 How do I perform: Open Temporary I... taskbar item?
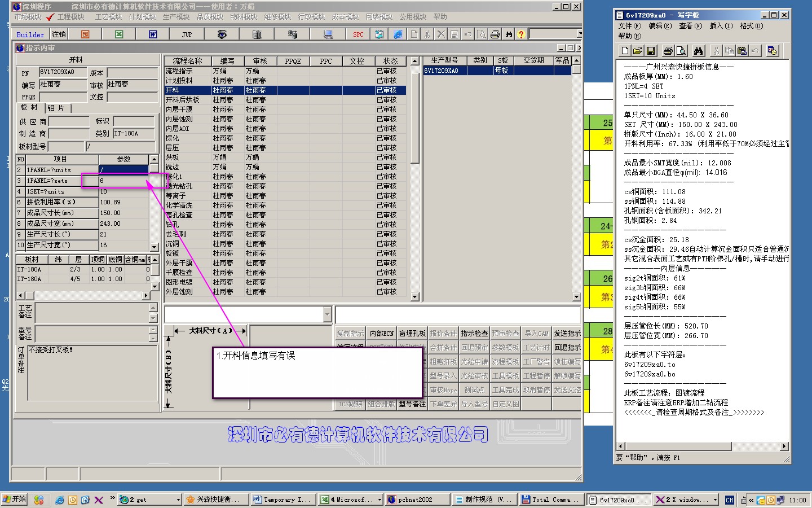(x=283, y=500)
